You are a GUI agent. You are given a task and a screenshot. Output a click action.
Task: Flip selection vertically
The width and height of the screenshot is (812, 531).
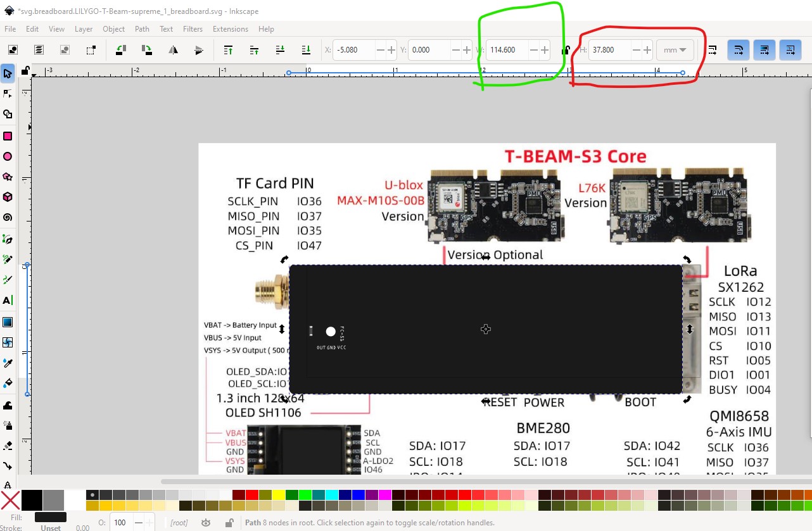(x=198, y=49)
